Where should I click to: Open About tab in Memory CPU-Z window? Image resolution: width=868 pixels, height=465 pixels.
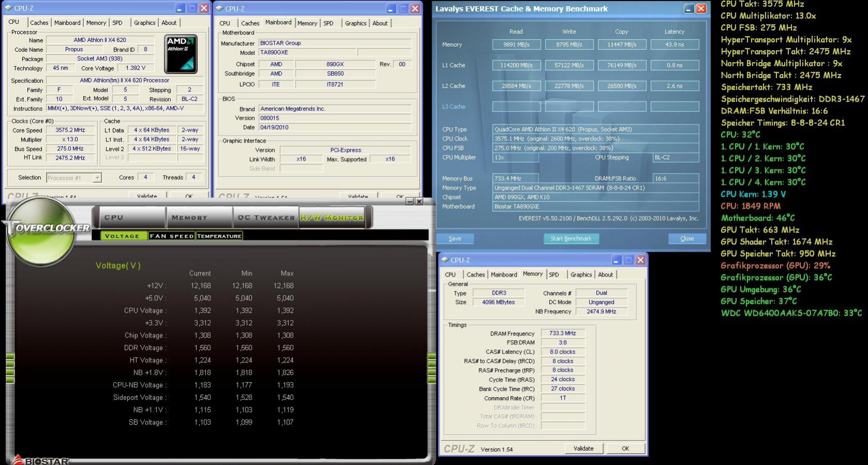click(606, 275)
